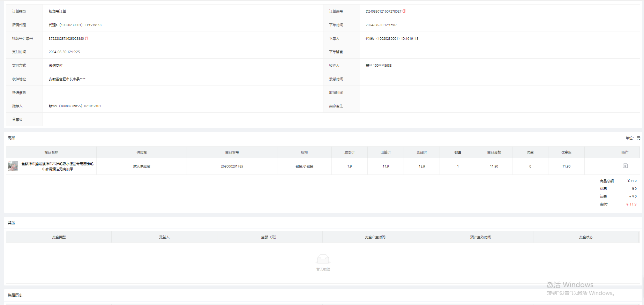
Task: Select the 推荐人 entry with ID:1919101
Action: tap(75, 106)
